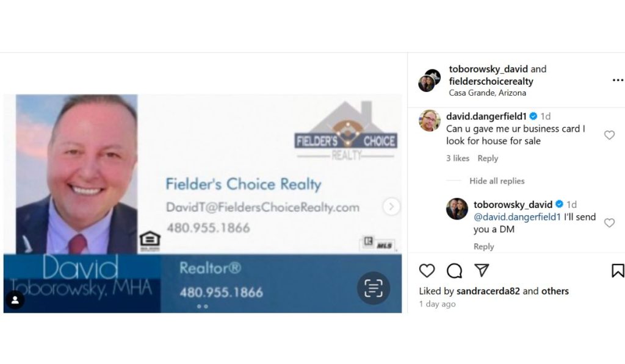The image size is (625, 364).
Task: Like the post with the heart icon
Action: tap(427, 271)
